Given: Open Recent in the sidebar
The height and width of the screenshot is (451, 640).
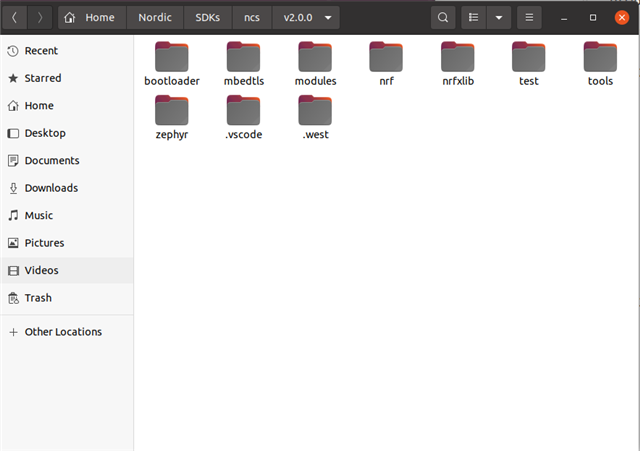Looking at the screenshot, I should 67,51.
